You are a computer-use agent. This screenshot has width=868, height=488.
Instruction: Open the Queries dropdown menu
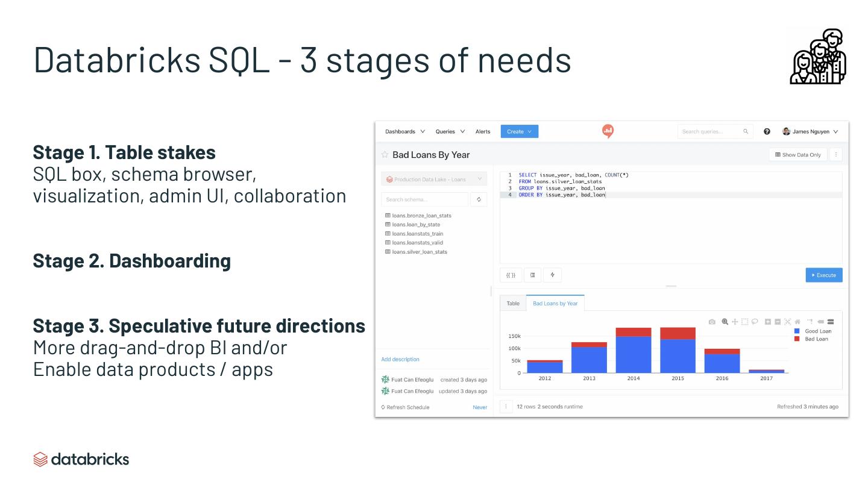[x=450, y=131]
